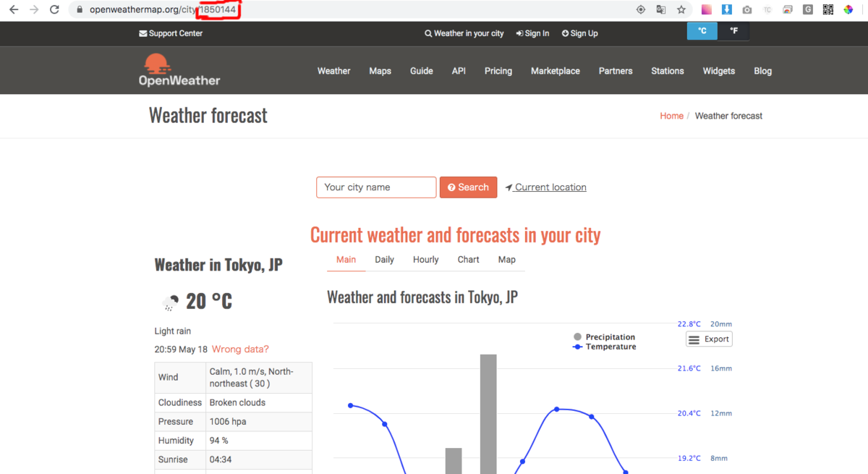Click Weather in your city link

click(464, 33)
